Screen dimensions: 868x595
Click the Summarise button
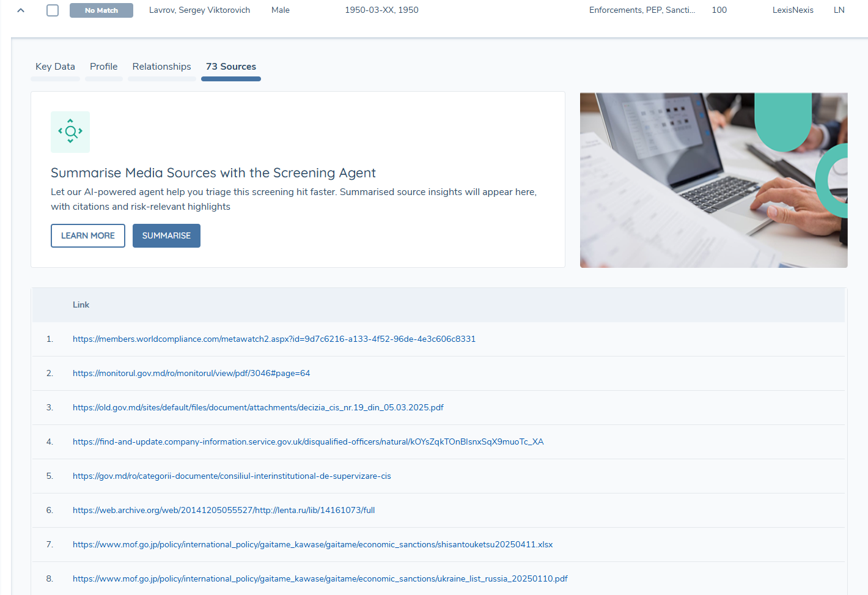[x=166, y=235]
